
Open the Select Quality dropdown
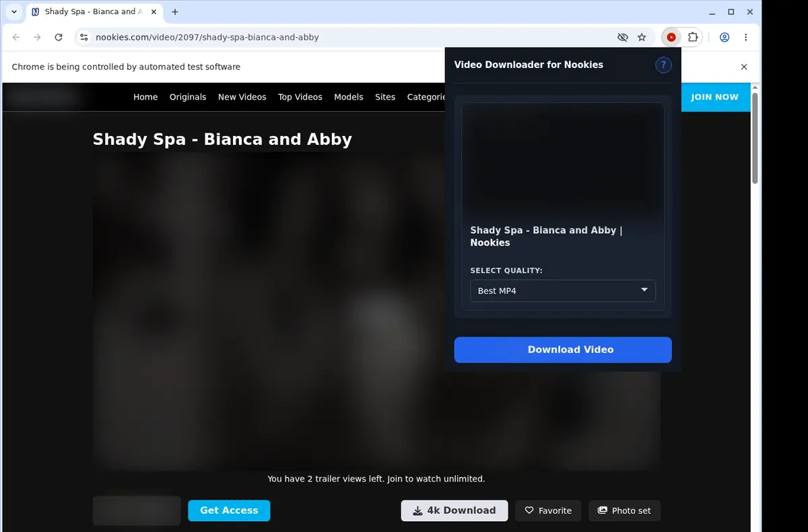coord(563,291)
